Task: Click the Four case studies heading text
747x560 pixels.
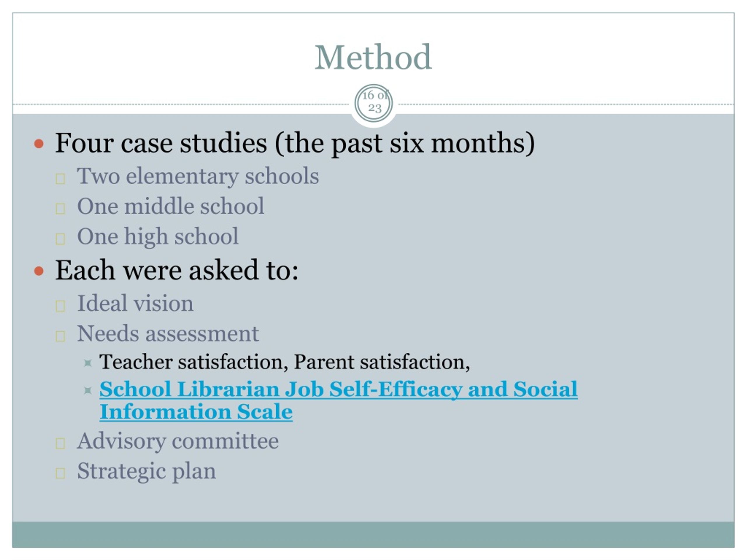Action: tap(295, 143)
